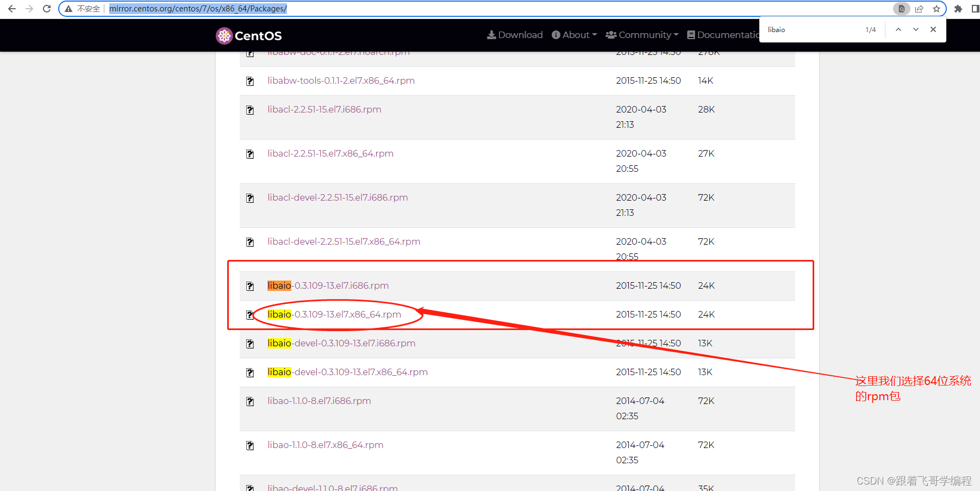Click the 1/4 find match counter
980x491 pixels.
pyautogui.click(x=871, y=30)
